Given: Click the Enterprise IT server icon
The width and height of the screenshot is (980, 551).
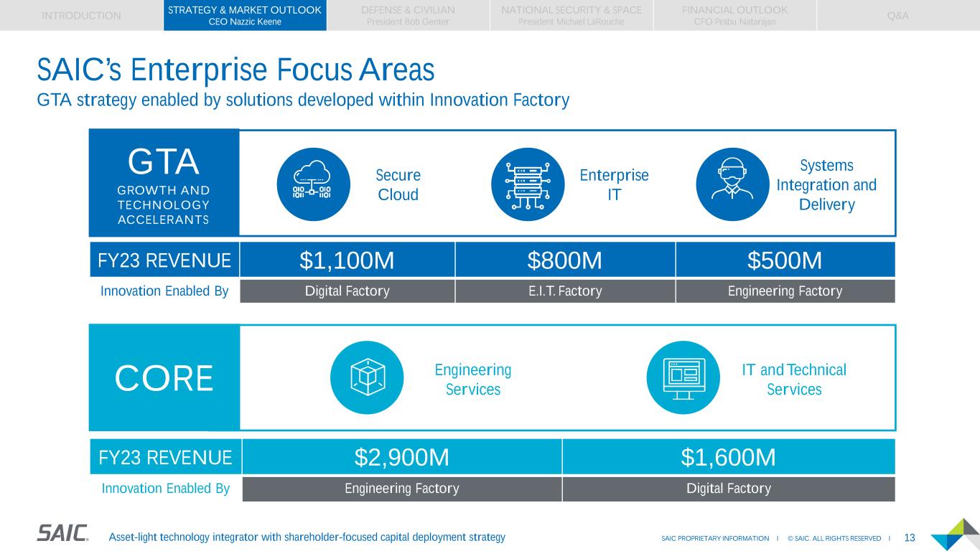Looking at the screenshot, I should 528,184.
